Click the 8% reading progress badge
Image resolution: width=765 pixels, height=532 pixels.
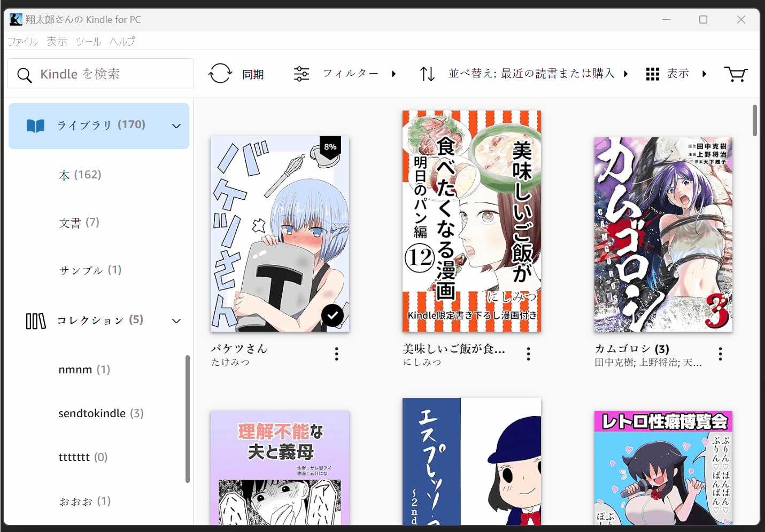pyautogui.click(x=330, y=147)
